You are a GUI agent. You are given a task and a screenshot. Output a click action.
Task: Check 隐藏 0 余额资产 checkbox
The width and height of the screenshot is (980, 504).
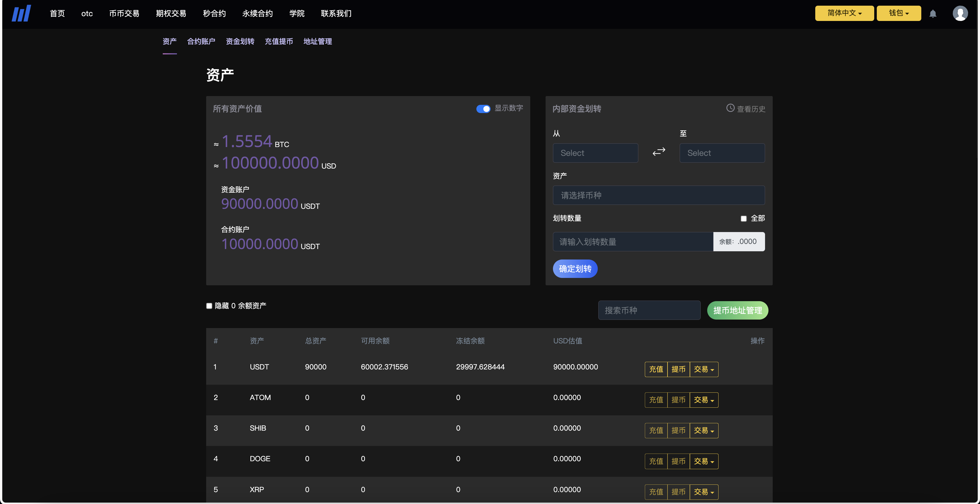pyautogui.click(x=209, y=306)
